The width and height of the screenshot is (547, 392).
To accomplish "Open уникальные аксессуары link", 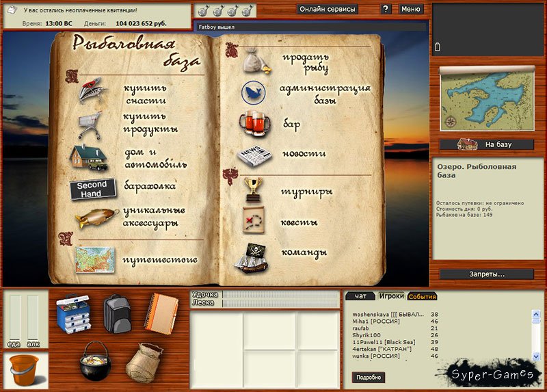I will point(154,217).
